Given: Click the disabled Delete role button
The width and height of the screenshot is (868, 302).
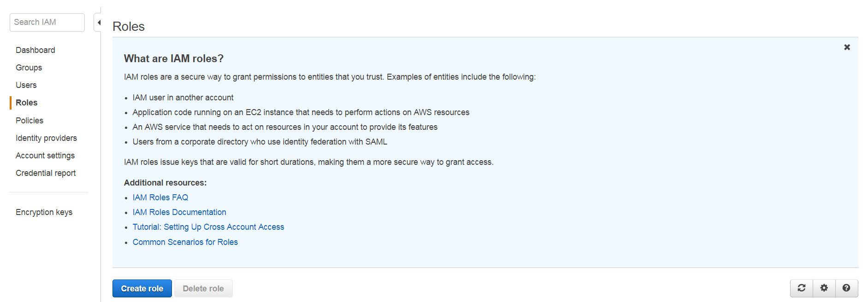Looking at the screenshot, I should pyautogui.click(x=203, y=288).
